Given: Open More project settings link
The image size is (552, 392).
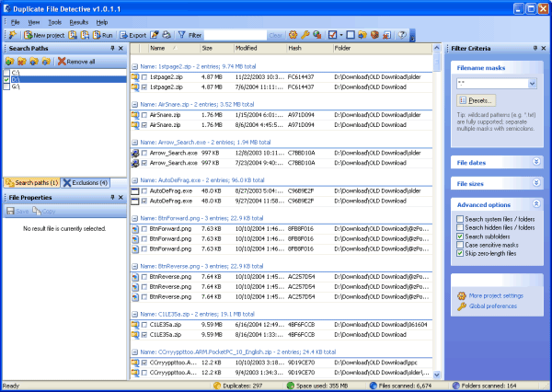Looking at the screenshot, I should (495, 295).
